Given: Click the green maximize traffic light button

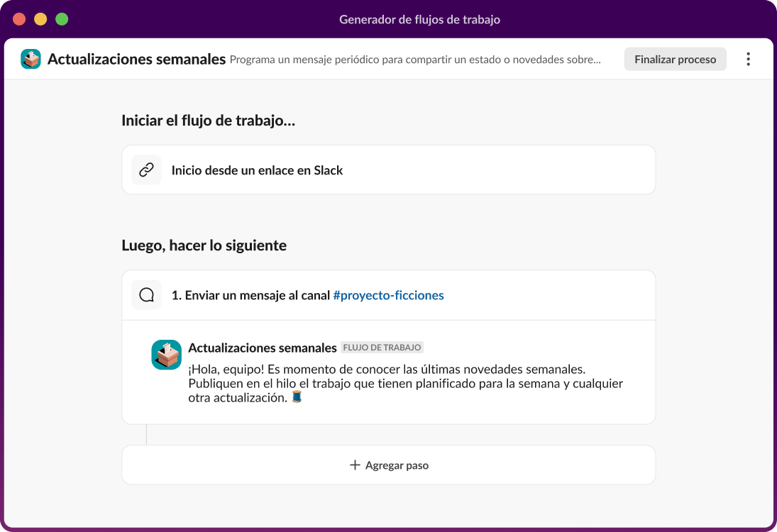Looking at the screenshot, I should pyautogui.click(x=62, y=19).
